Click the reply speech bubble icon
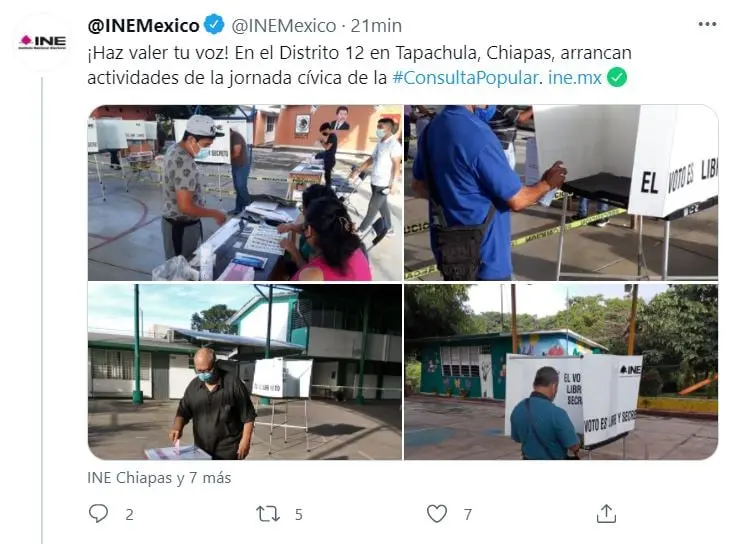 tap(98, 513)
